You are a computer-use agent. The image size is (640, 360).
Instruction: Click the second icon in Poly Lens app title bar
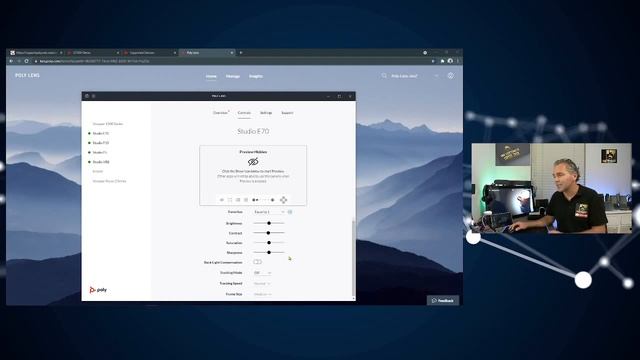tap(93, 96)
